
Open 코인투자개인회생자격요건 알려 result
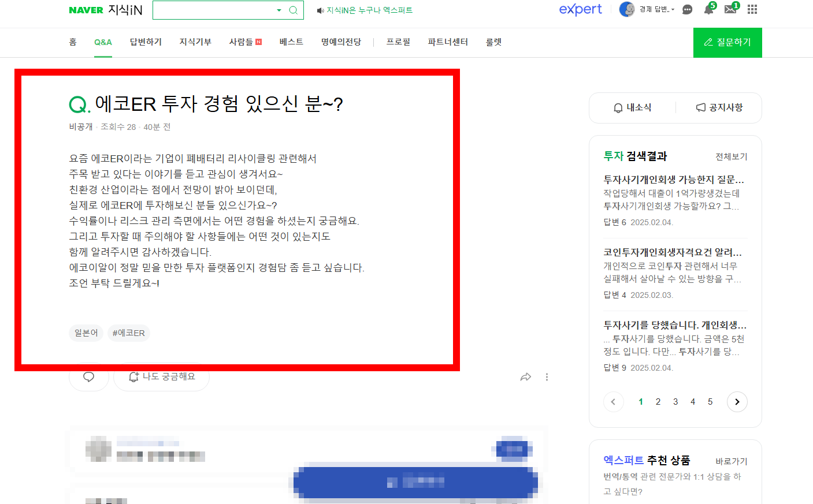(673, 252)
